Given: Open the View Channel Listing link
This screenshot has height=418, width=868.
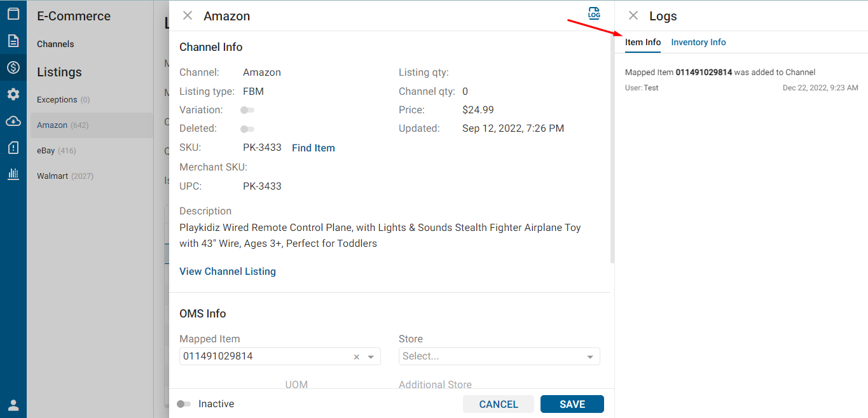Looking at the screenshot, I should 228,272.
